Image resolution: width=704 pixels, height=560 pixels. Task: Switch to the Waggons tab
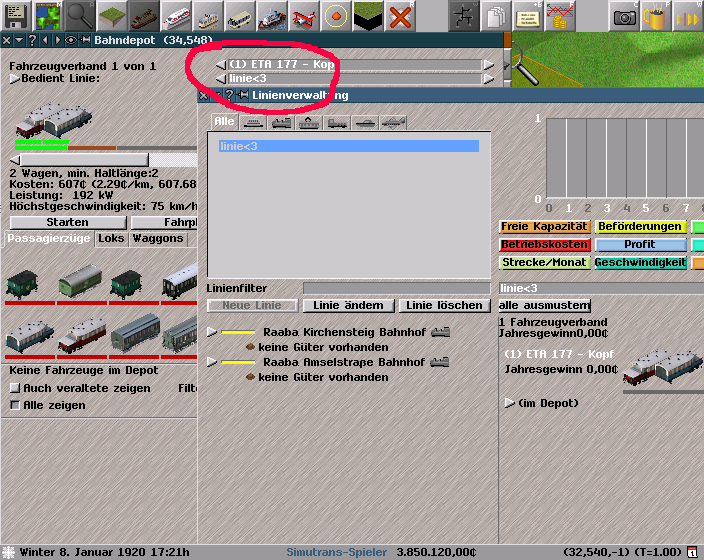[x=158, y=239]
